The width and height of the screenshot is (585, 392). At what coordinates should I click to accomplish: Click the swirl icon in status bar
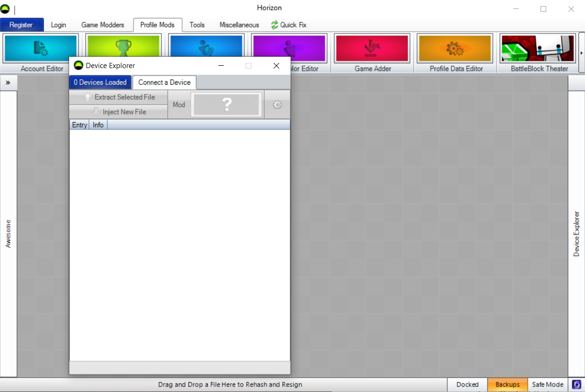[576, 384]
